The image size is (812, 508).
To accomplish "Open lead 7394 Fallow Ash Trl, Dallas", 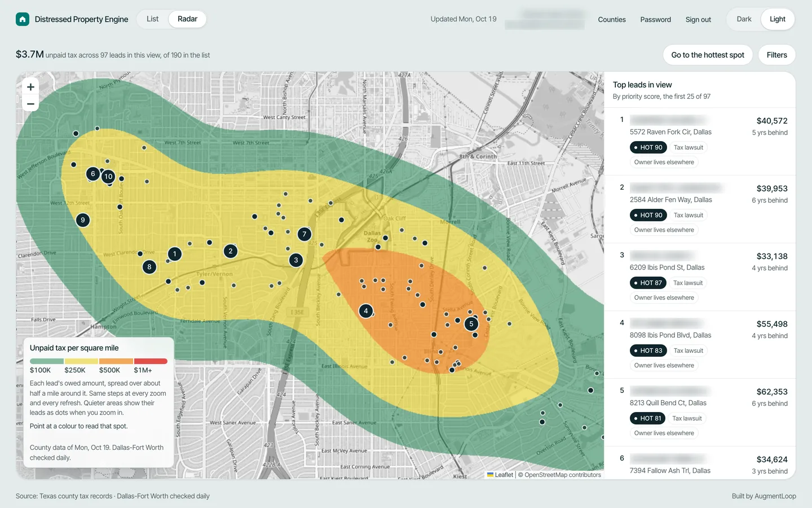I will (x=700, y=463).
